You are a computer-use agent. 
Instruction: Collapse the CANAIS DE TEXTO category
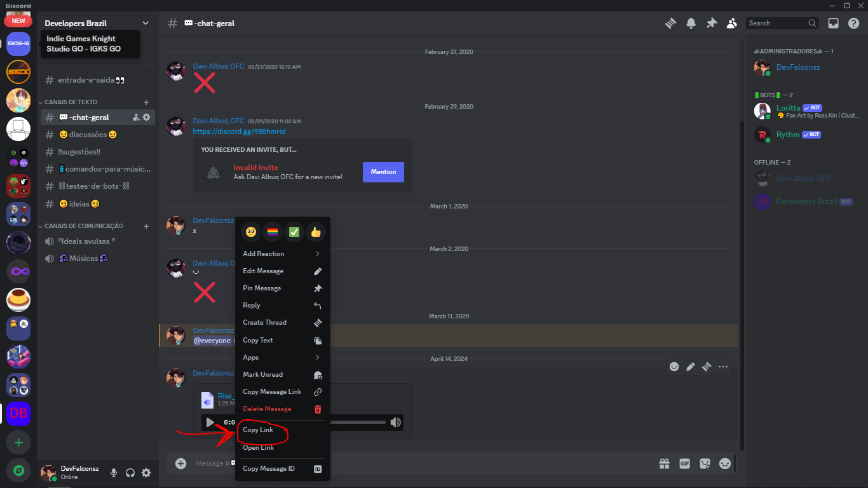(70, 102)
